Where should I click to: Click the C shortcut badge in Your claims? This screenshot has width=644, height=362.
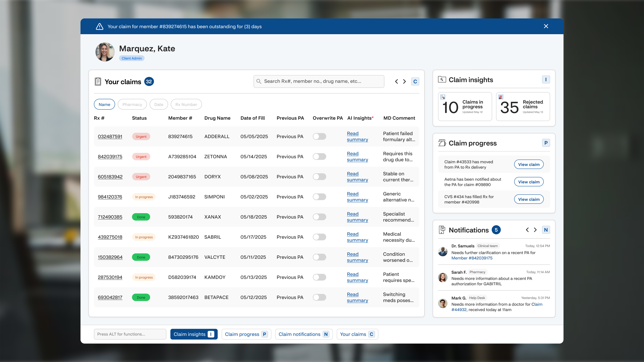pyautogui.click(x=415, y=81)
